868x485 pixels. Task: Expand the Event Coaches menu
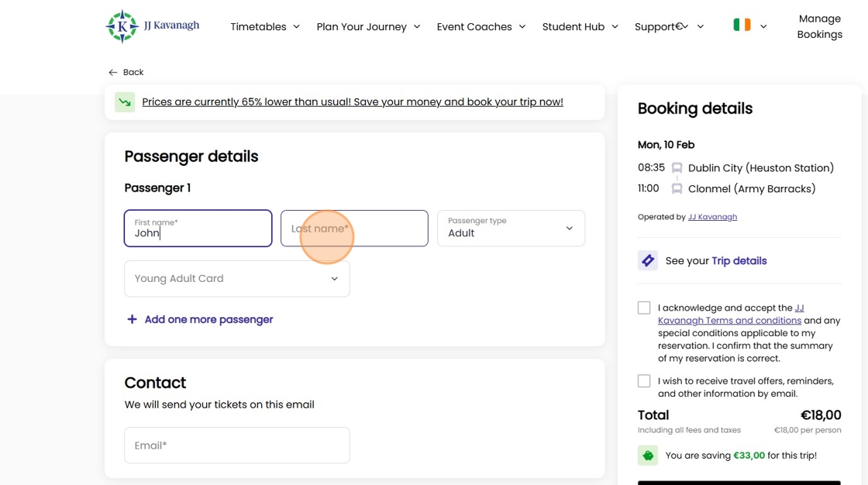[x=480, y=26]
